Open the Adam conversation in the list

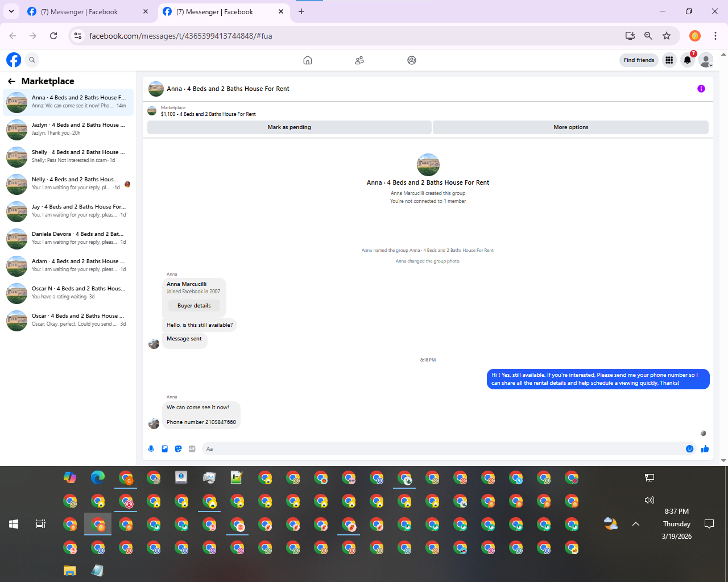[x=68, y=265]
